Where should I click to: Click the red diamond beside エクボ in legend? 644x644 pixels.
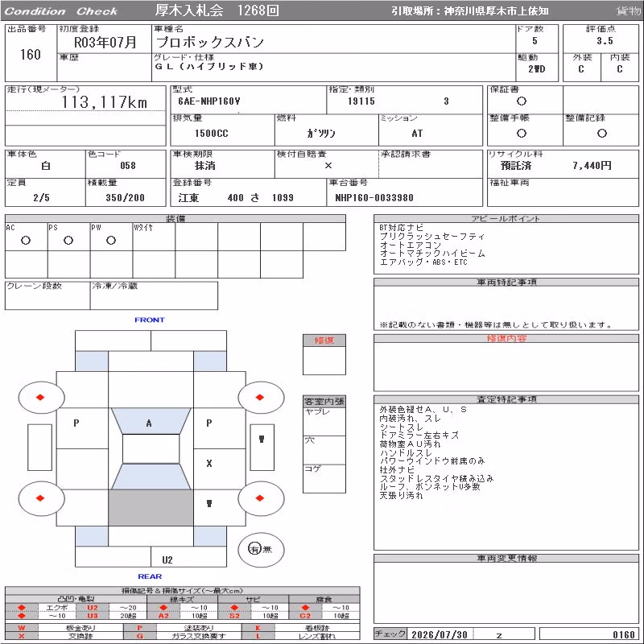22,608
